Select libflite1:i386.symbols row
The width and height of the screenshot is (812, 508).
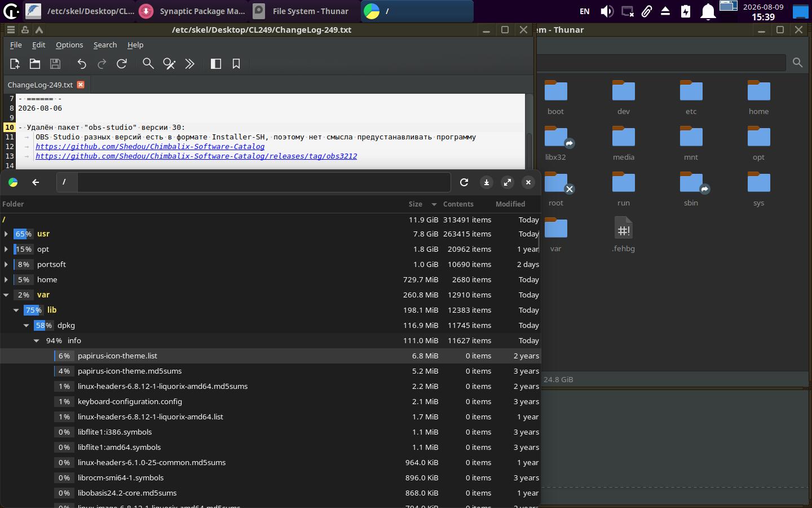(271, 432)
